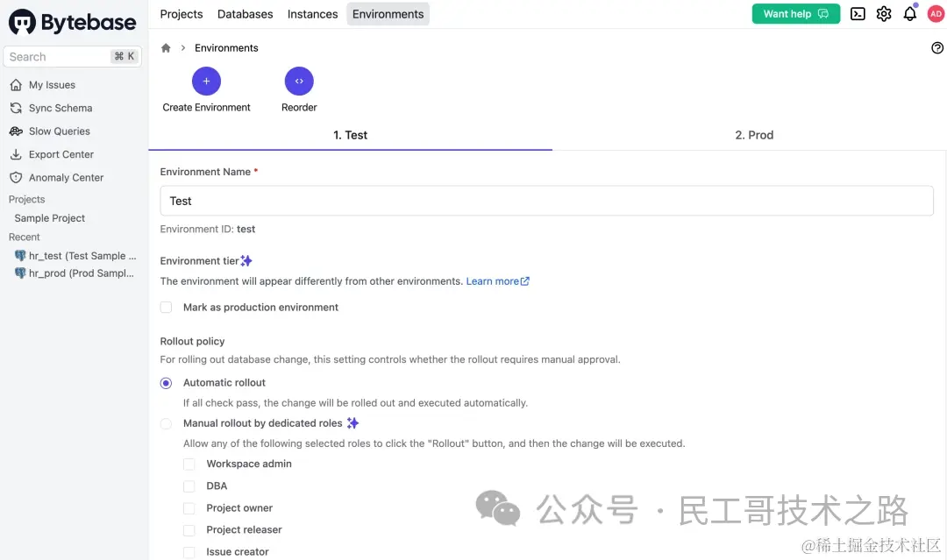Switch to the 2. Prod tab
Screen dimensions: 947x560
[754, 135]
